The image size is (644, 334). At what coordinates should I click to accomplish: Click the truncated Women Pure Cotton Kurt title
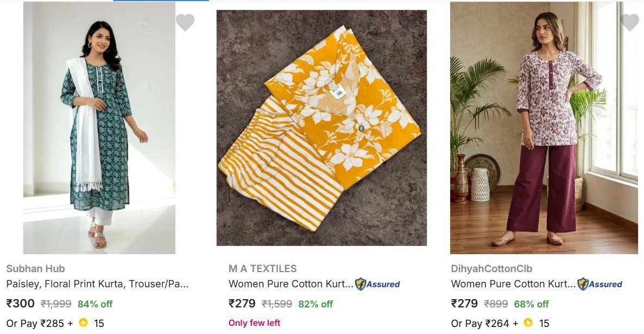click(289, 283)
